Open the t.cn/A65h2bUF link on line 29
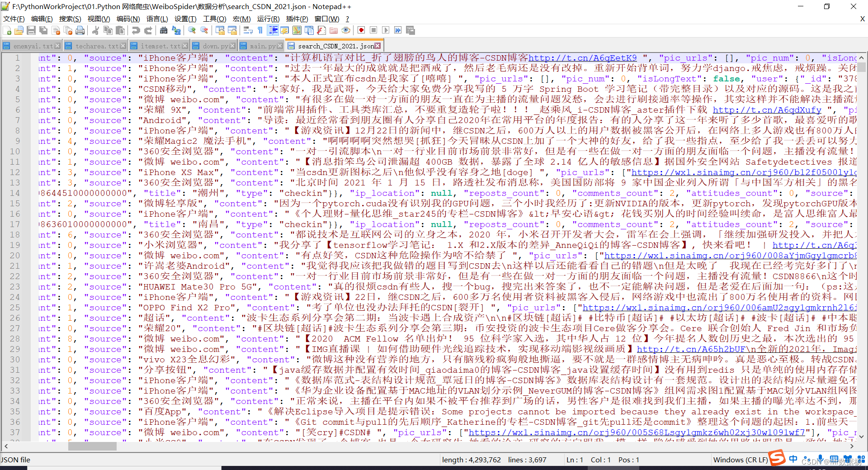The height and width of the screenshot is (470, 868). pos(691,349)
